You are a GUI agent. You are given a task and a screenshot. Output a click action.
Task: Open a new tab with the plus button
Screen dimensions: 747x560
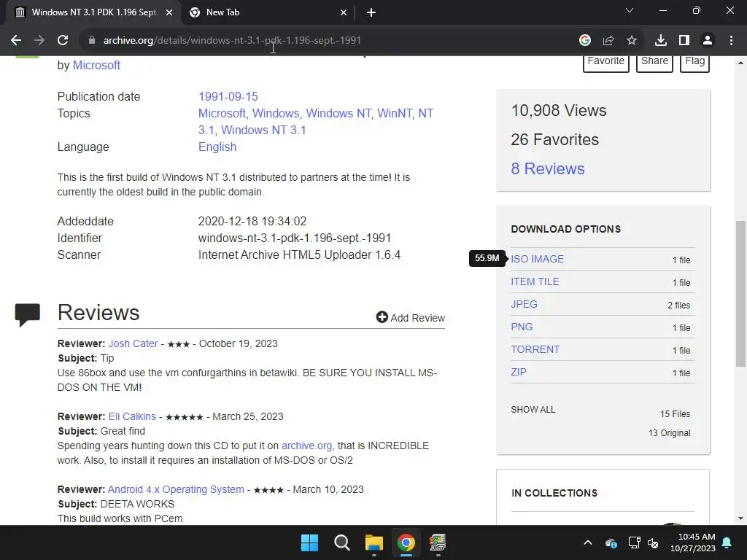click(x=371, y=13)
